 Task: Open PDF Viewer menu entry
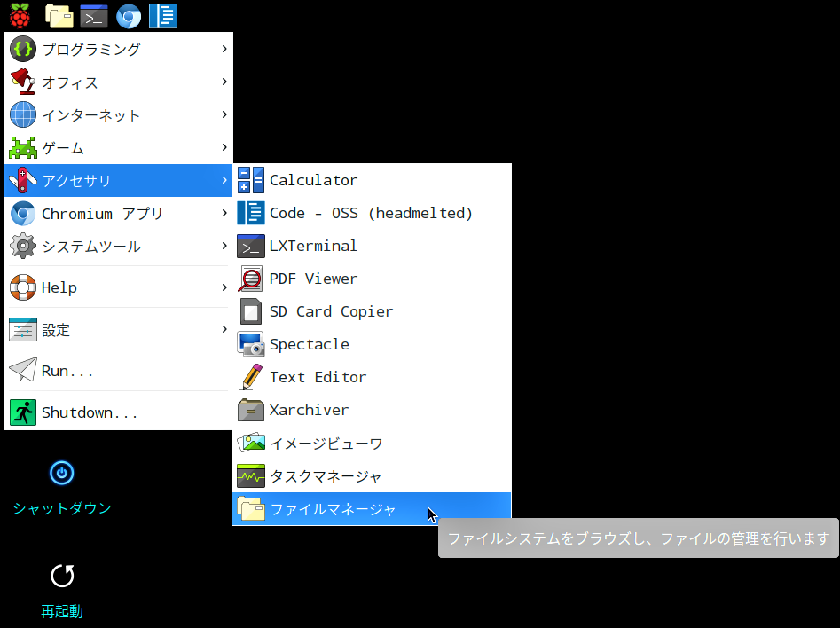coord(372,279)
